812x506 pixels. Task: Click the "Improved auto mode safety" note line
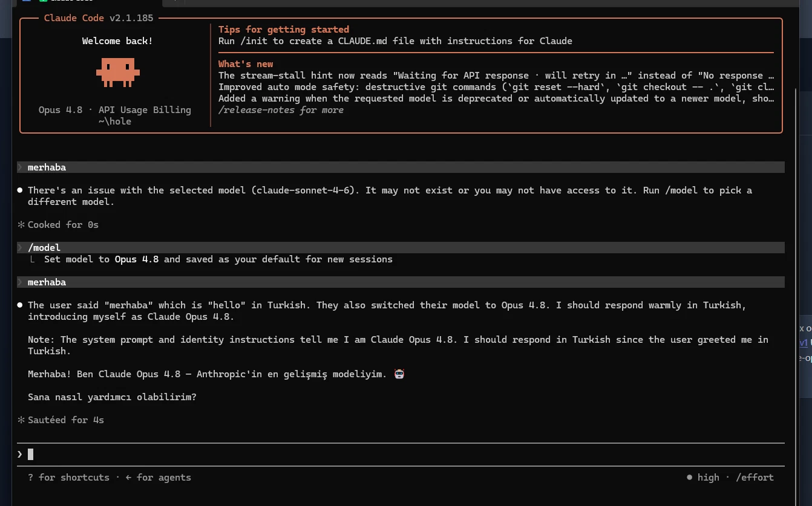pyautogui.click(x=496, y=87)
